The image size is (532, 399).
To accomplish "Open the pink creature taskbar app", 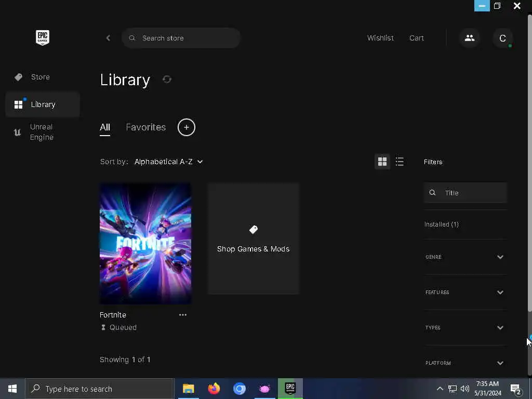I will point(264,389).
